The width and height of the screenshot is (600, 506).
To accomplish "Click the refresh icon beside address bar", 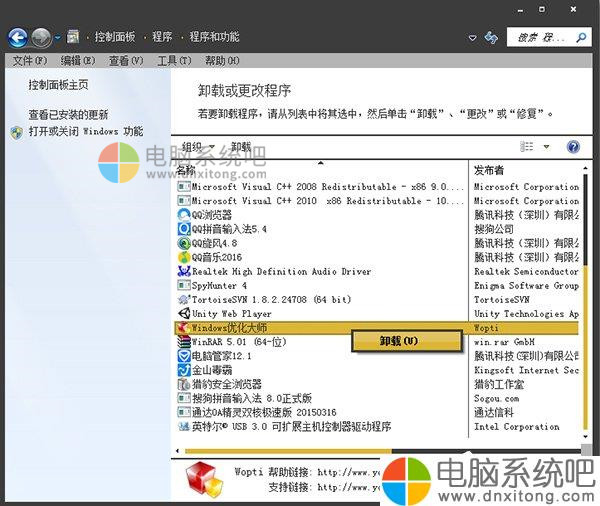I will [491, 38].
